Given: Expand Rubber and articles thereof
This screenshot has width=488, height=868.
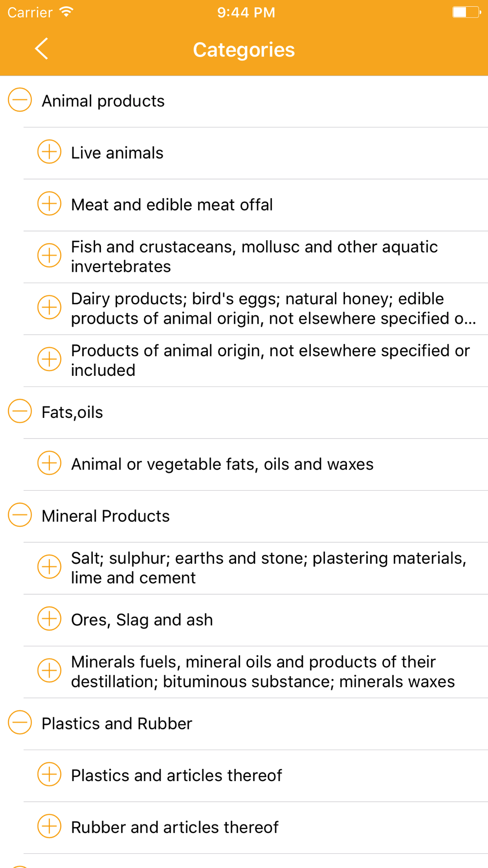Looking at the screenshot, I should coord(49,827).
